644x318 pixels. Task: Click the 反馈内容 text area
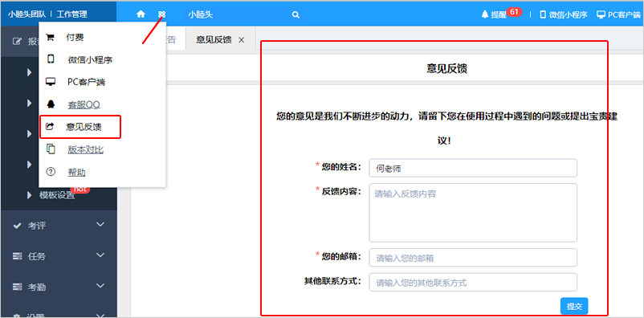point(473,213)
